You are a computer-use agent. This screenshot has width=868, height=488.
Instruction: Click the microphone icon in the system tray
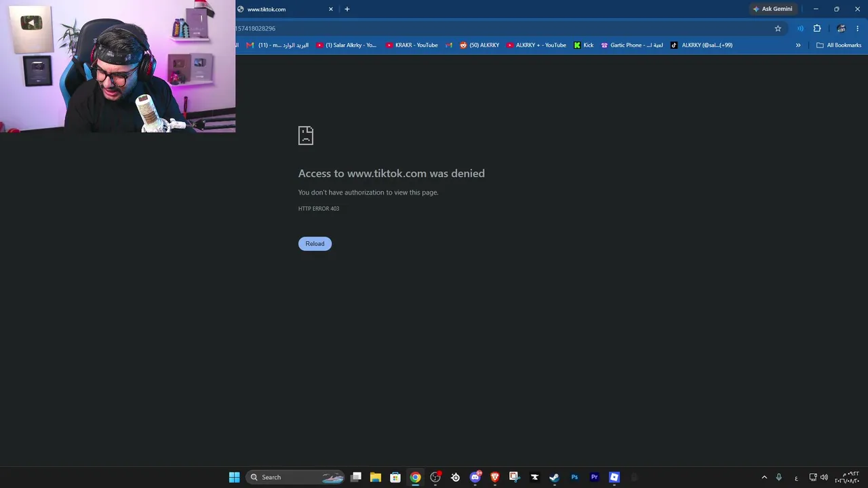[x=779, y=477]
